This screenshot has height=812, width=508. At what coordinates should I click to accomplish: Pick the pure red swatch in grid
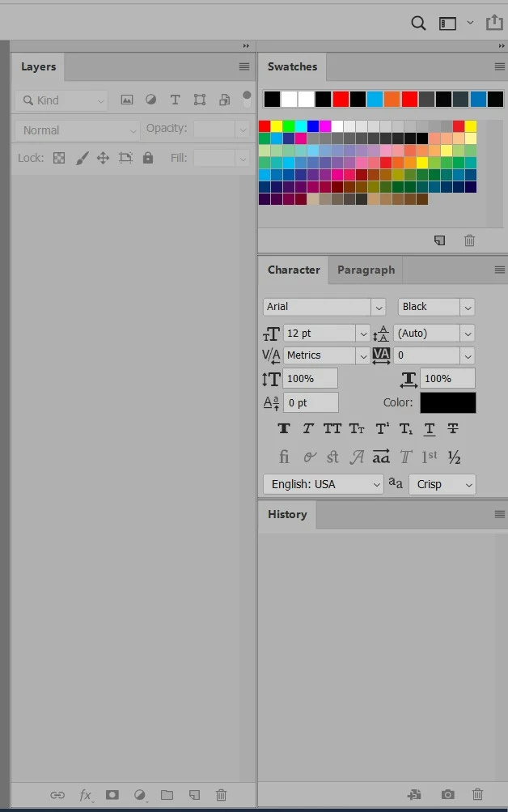click(265, 125)
